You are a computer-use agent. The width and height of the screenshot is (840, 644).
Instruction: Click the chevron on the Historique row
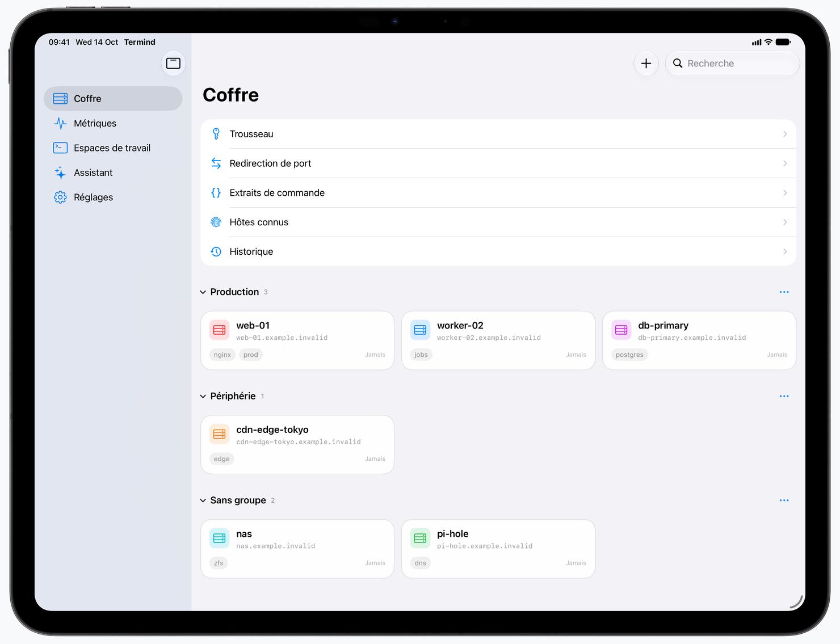785,251
